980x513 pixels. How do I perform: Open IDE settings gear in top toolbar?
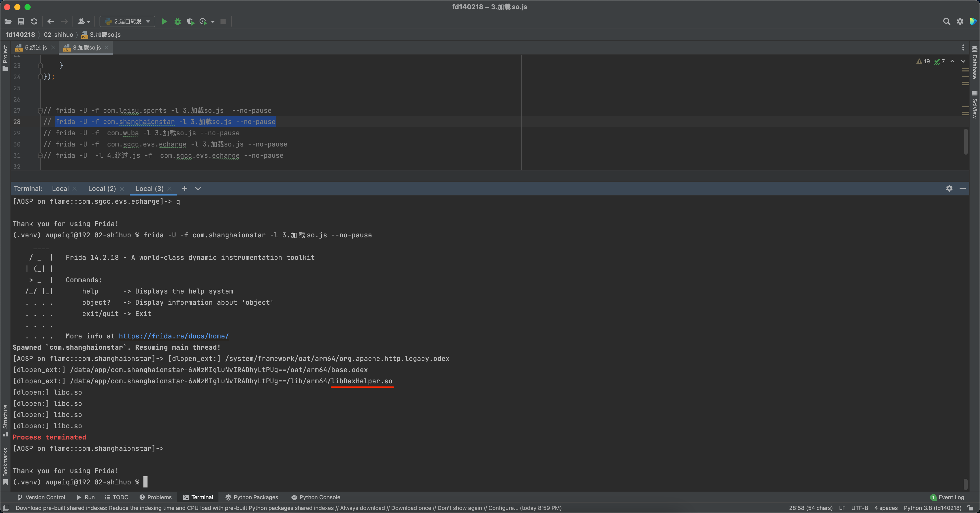pos(960,21)
